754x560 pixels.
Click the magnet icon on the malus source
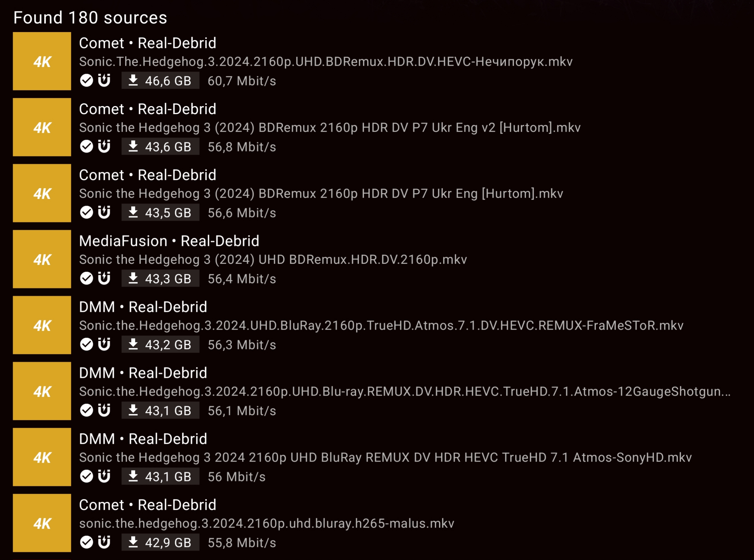tap(104, 542)
